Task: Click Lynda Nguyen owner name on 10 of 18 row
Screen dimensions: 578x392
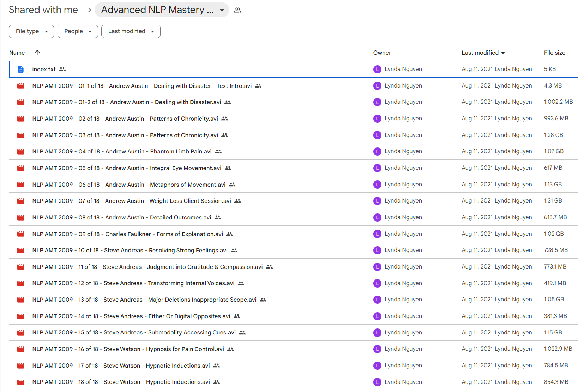Action: (x=403, y=250)
